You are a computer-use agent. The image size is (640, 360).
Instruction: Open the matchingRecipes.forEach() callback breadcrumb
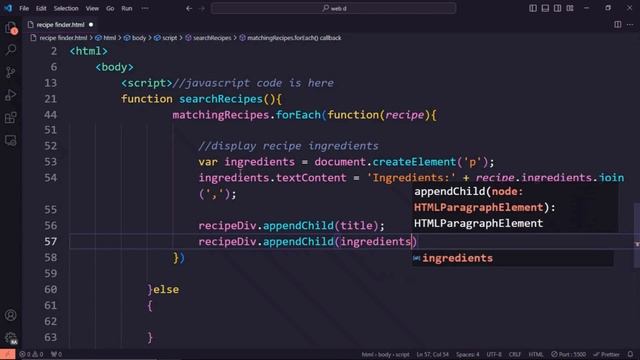290,38
